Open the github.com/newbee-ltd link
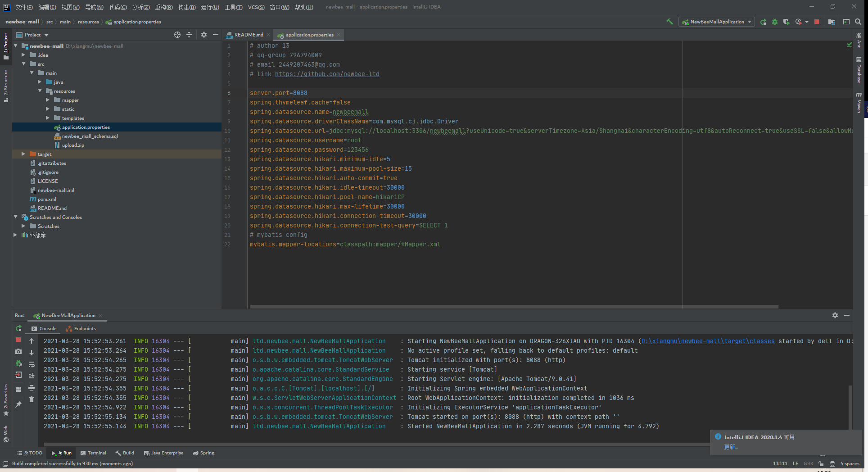 327,74
